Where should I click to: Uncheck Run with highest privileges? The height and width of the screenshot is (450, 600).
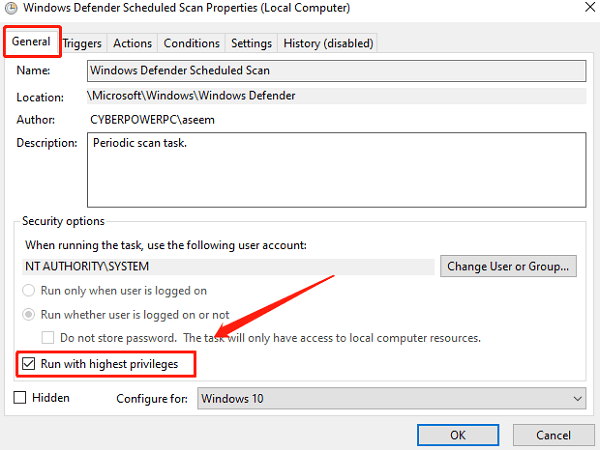(29, 364)
